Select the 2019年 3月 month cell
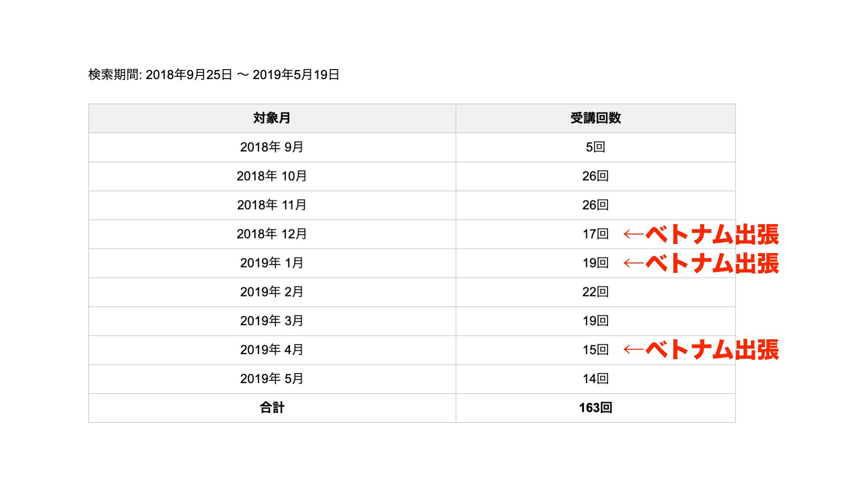 [x=272, y=321]
